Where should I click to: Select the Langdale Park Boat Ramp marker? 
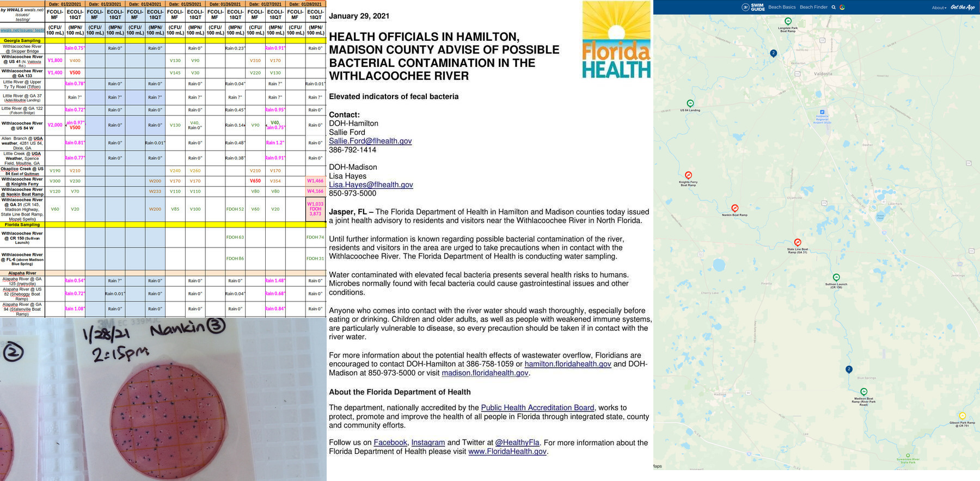788,21
